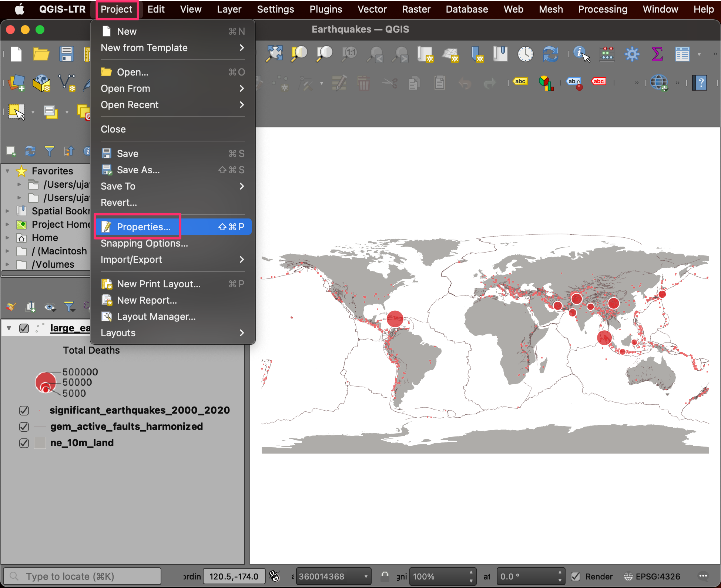
Task: Click the Open Project folder icon
Action: coord(41,54)
